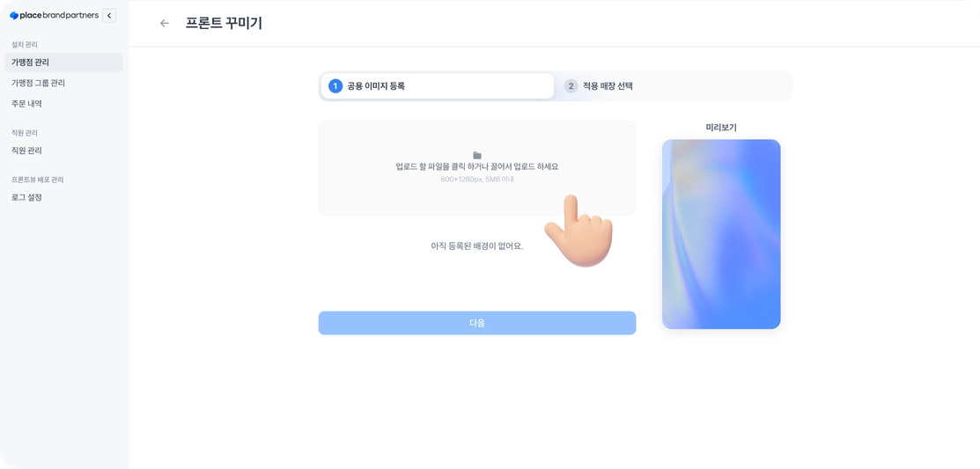Open 주문 내역 in the sidebar
980x469 pixels.
[63, 104]
